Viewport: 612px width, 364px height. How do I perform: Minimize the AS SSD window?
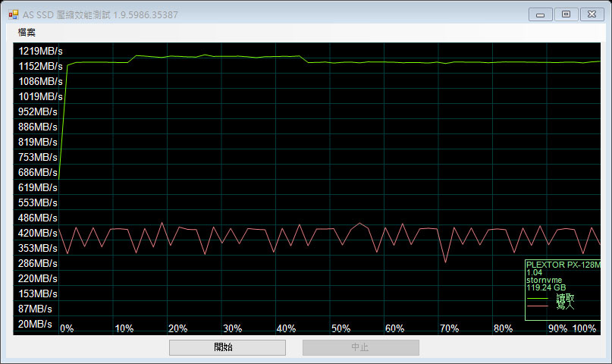tap(540, 15)
